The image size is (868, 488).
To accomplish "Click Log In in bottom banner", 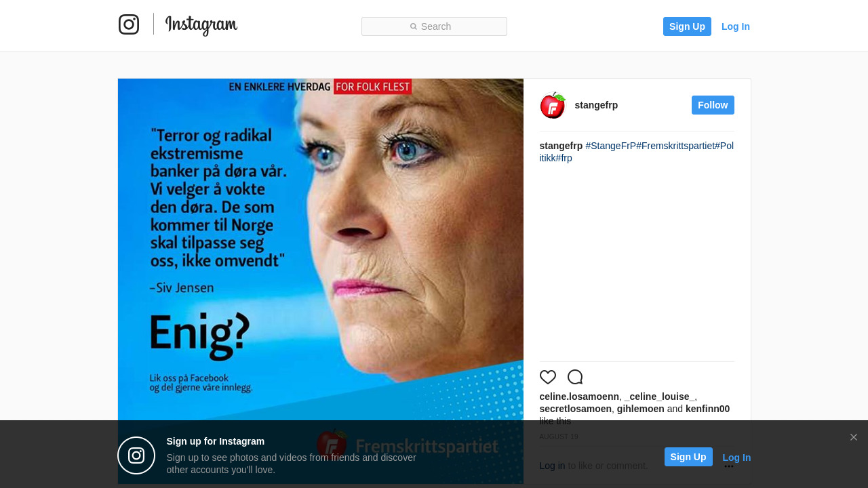I will pos(736,457).
